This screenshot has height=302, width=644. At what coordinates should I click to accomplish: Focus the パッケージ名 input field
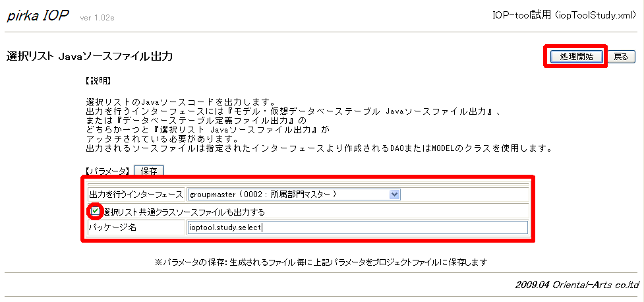[x=357, y=228]
